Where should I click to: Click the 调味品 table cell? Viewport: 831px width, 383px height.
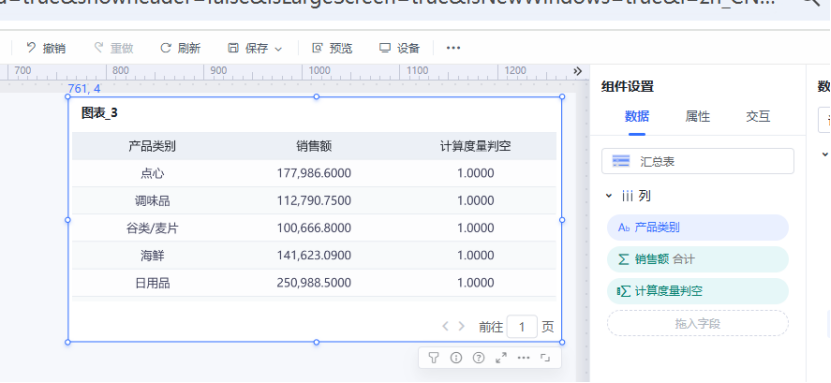pyautogui.click(x=152, y=201)
